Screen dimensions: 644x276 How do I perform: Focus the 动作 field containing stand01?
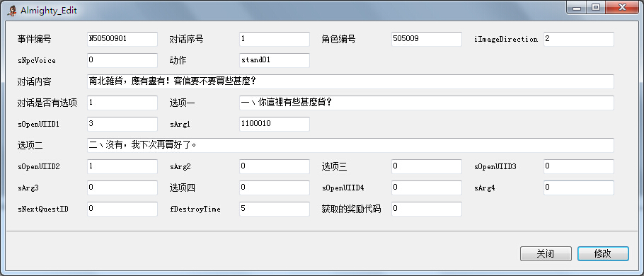pyautogui.click(x=275, y=60)
